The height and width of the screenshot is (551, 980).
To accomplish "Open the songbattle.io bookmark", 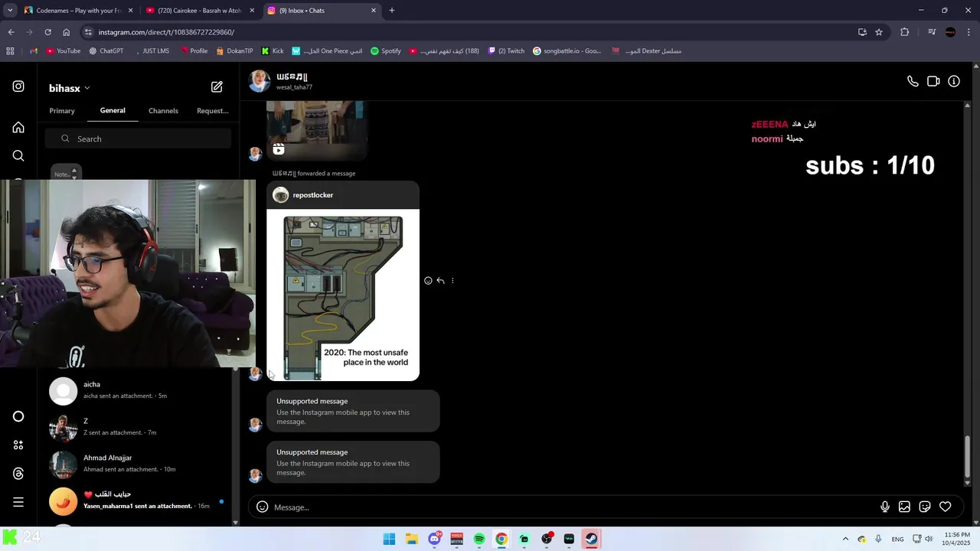I will (x=567, y=51).
